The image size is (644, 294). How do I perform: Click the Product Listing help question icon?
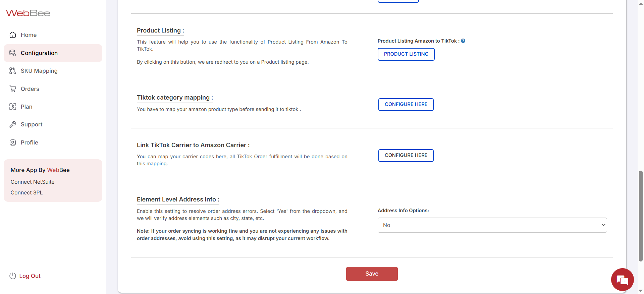tap(463, 41)
